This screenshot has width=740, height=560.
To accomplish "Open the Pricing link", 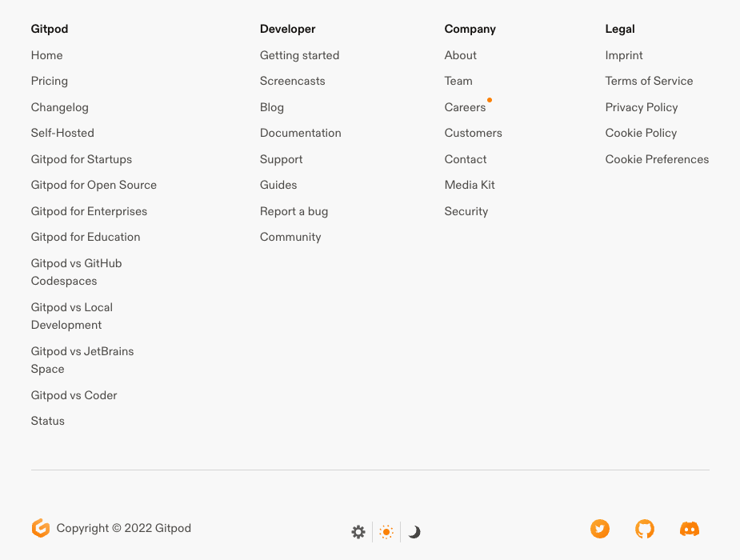I will point(50,81).
